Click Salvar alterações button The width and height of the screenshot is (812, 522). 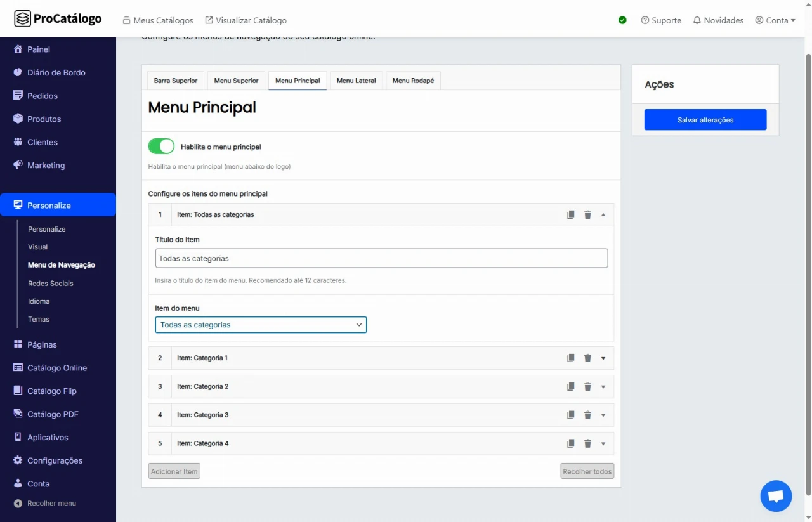[x=705, y=120]
